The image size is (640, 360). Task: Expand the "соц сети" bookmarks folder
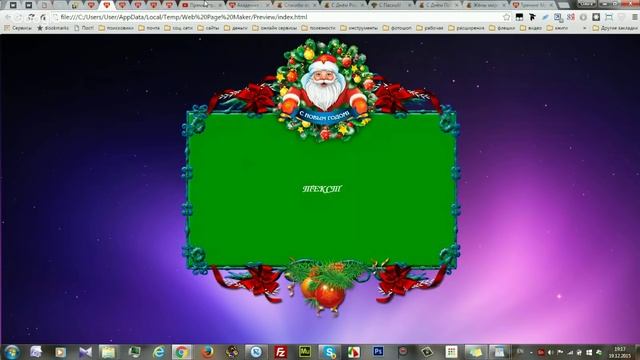[x=179, y=28]
